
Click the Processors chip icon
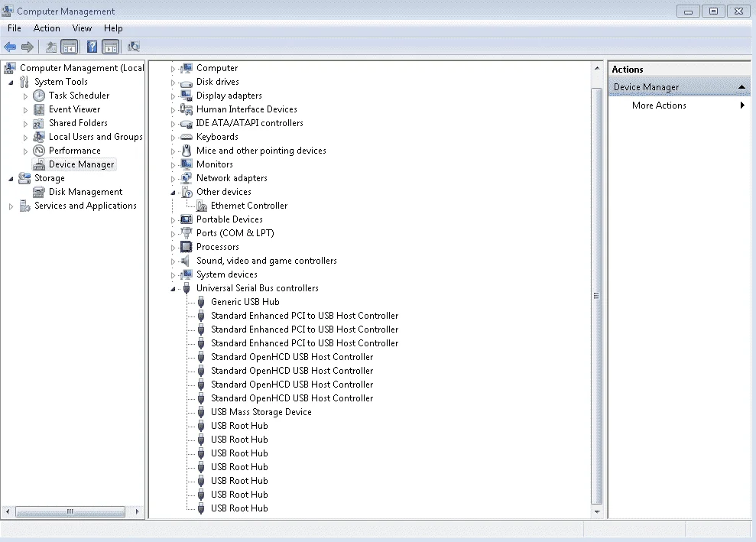pyautogui.click(x=186, y=247)
